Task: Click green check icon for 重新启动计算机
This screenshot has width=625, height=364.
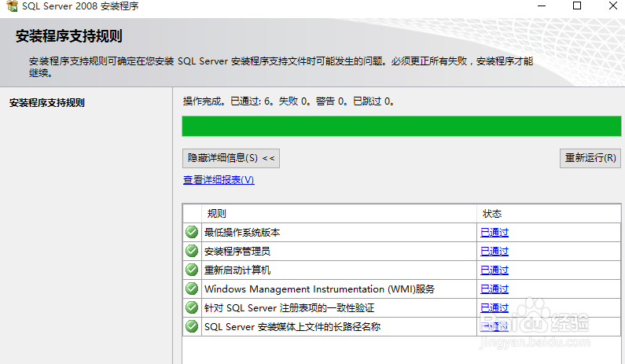Action: coord(192,270)
